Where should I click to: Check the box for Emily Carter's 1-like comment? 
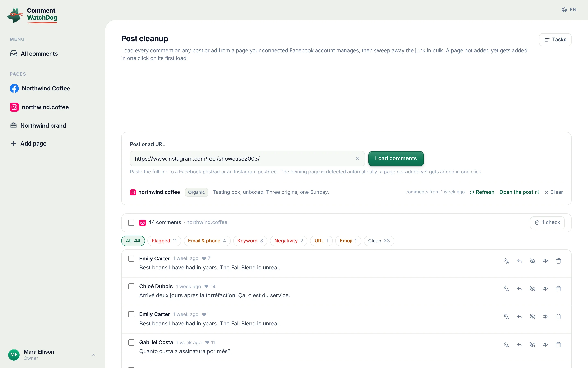click(131, 314)
